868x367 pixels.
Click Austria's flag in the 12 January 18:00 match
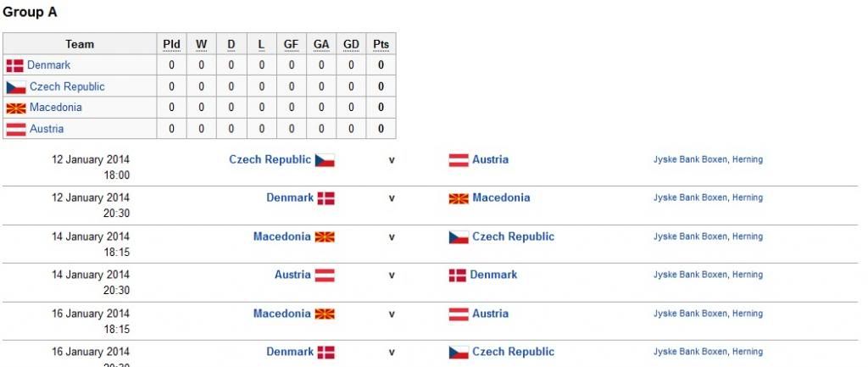click(x=459, y=160)
